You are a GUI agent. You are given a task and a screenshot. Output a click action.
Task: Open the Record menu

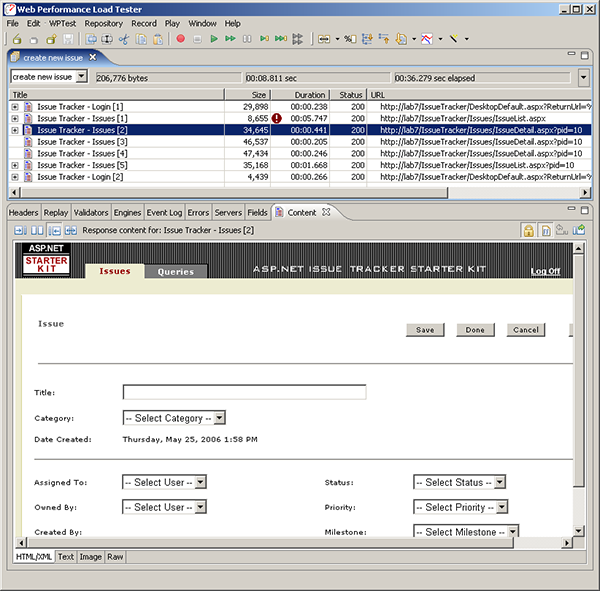pyautogui.click(x=144, y=24)
